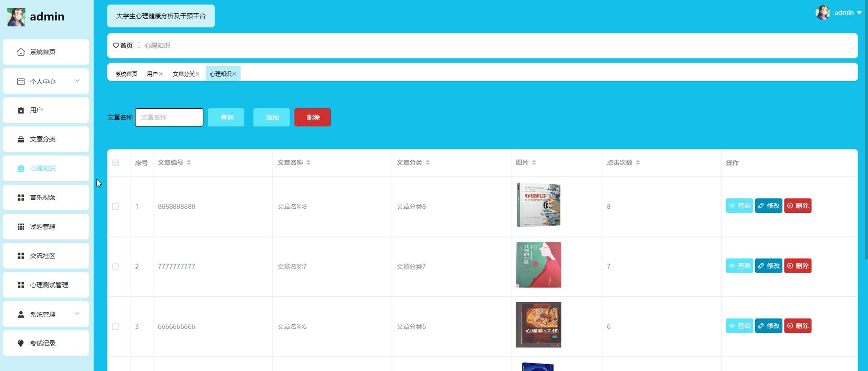
Task: Go to 首页 via breadcrumb link
Action: [x=126, y=45]
